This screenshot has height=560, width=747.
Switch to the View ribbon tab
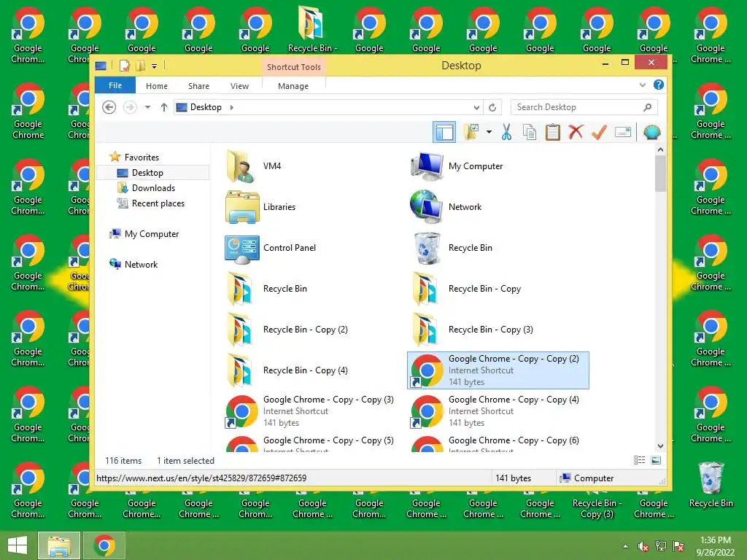[239, 86]
